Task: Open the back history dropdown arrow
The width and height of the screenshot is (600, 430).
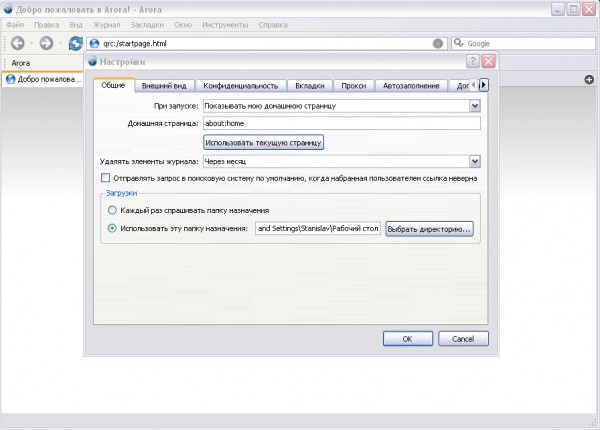Action: [x=32, y=43]
